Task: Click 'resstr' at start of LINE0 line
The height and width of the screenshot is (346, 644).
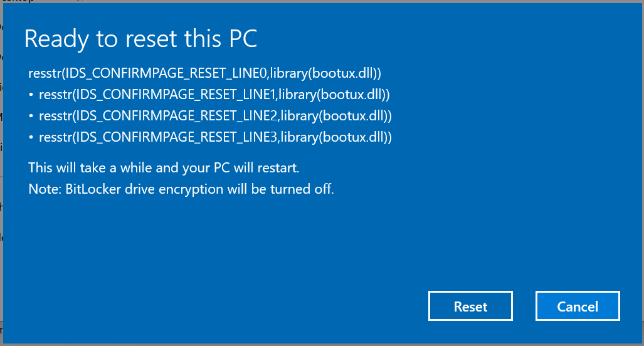Action: (x=44, y=74)
